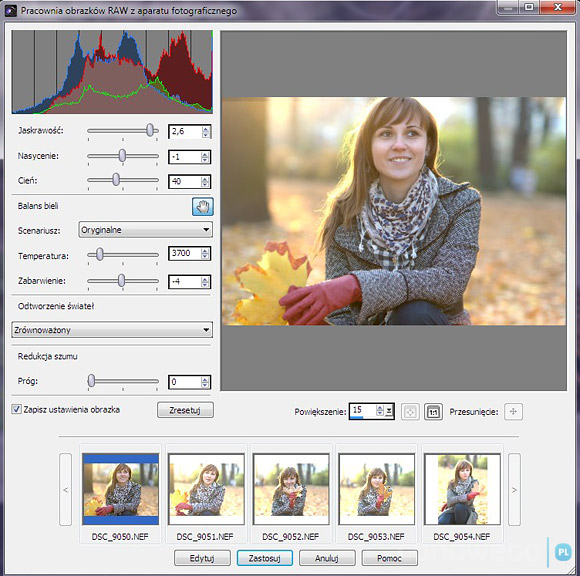Click the Nasycenie slider handle
The height and width of the screenshot is (576, 580).
[x=122, y=155]
